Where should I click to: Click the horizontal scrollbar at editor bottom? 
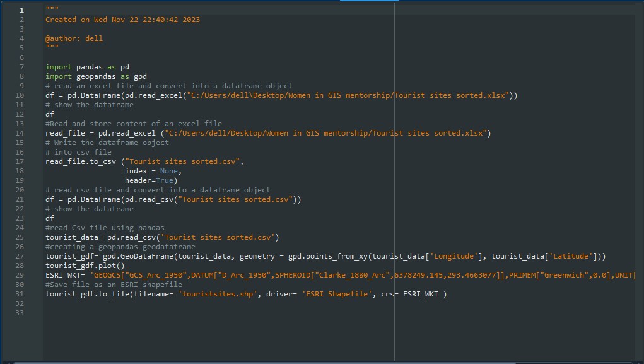click(264, 363)
